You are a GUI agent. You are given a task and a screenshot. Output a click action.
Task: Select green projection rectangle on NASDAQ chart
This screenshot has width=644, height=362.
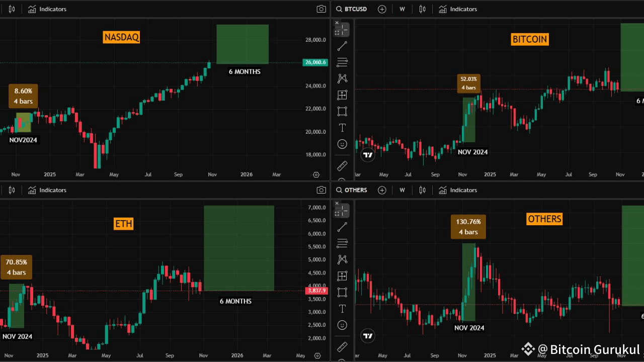243,44
